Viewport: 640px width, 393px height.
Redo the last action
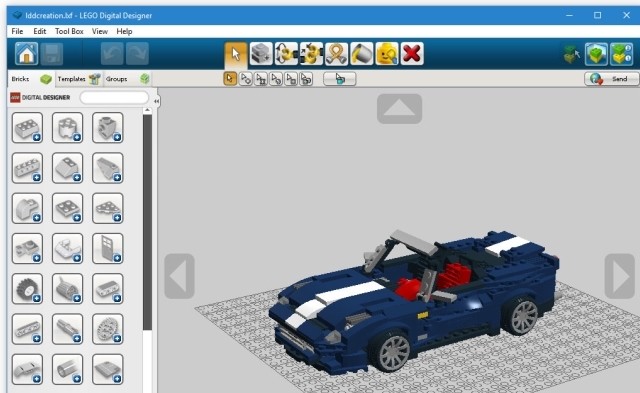click(x=137, y=53)
